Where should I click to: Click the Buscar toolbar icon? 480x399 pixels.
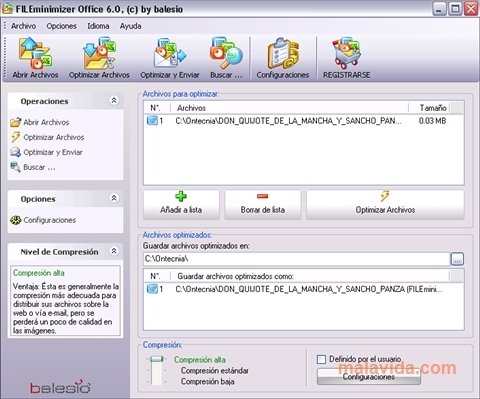tap(226, 53)
